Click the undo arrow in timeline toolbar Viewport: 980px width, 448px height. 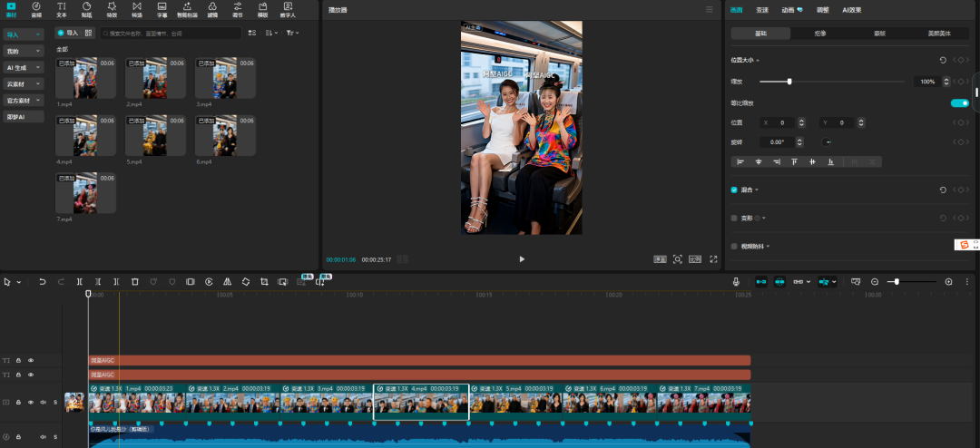(42, 282)
